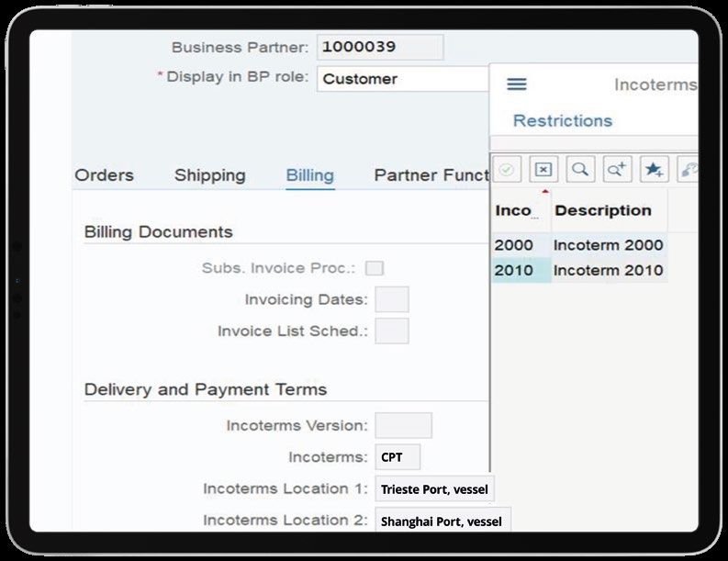
Task: Click the Incoterms Version field
Action: (x=403, y=425)
